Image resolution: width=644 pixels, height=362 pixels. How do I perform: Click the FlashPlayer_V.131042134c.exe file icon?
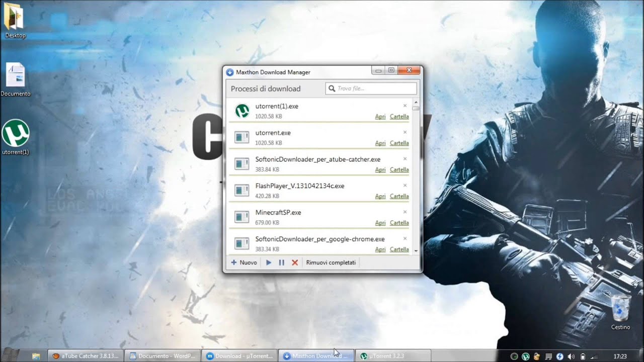(242, 191)
